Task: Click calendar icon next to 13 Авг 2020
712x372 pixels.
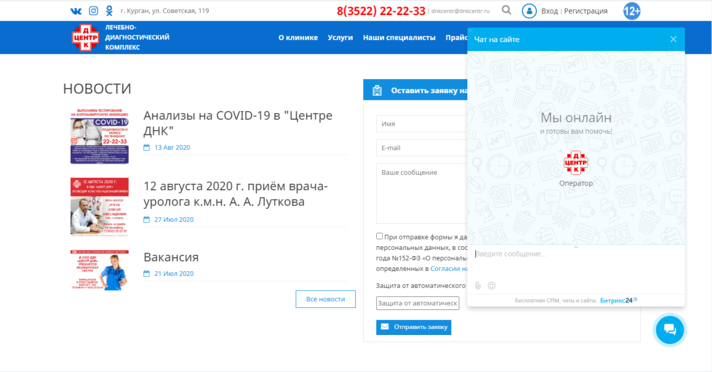Action: pyautogui.click(x=146, y=148)
